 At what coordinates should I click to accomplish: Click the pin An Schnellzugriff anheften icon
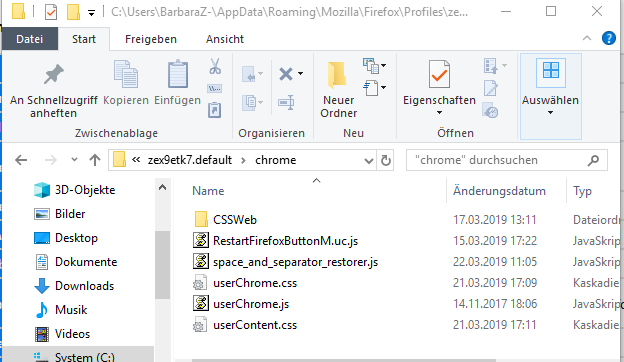54,74
